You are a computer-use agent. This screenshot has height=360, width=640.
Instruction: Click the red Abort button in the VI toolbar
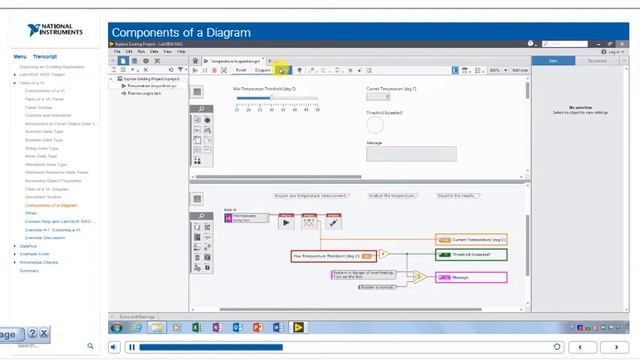point(214,70)
